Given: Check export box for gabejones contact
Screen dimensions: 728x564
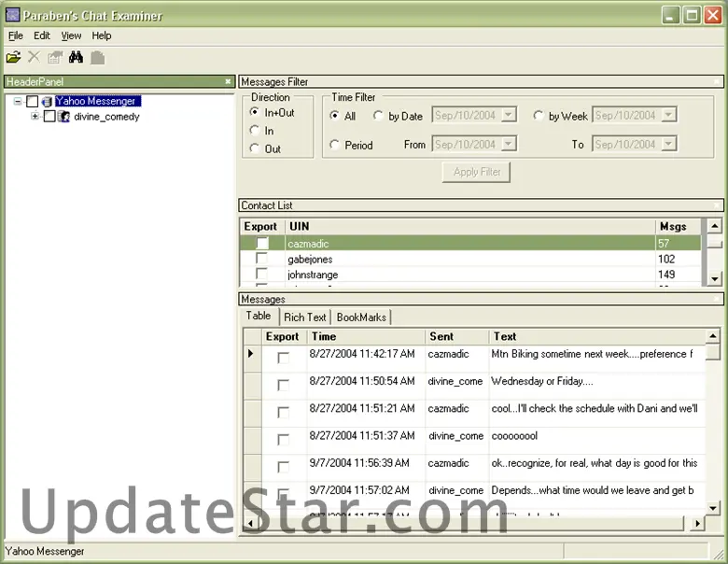Looking at the screenshot, I should click(x=262, y=259).
